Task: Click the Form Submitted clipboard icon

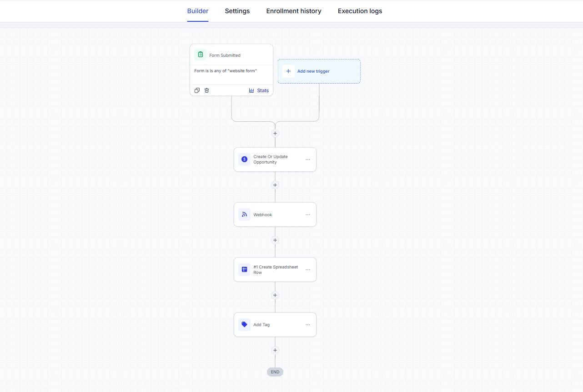Action: [200, 55]
